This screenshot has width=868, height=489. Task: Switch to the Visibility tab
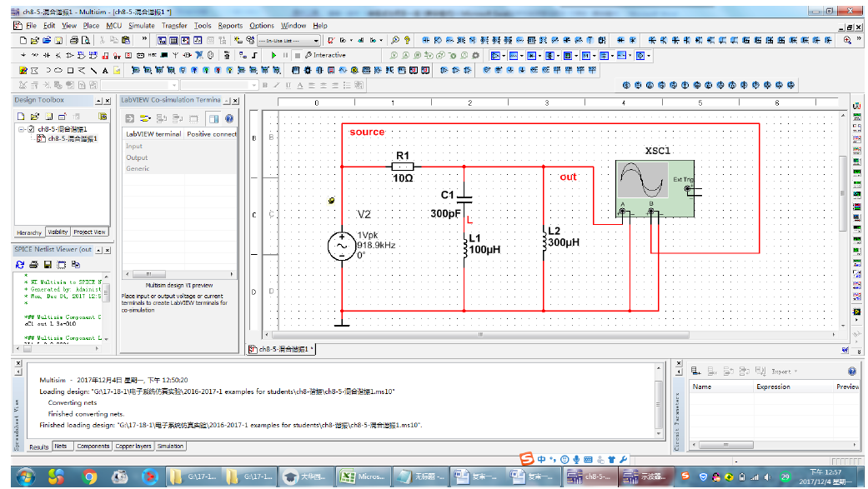[x=58, y=232]
